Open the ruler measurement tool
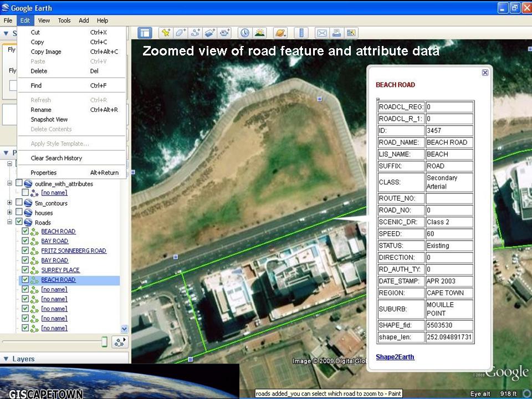This screenshot has width=532, height=399. pyautogui.click(x=301, y=33)
